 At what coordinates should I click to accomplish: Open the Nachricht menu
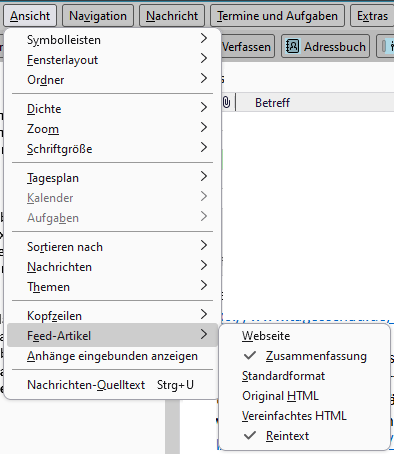click(x=172, y=16)
